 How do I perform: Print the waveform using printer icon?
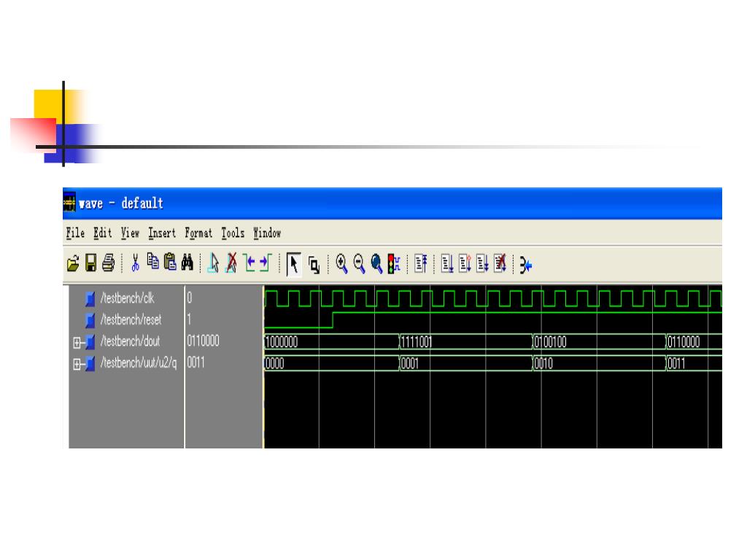(x=108, y=262)
